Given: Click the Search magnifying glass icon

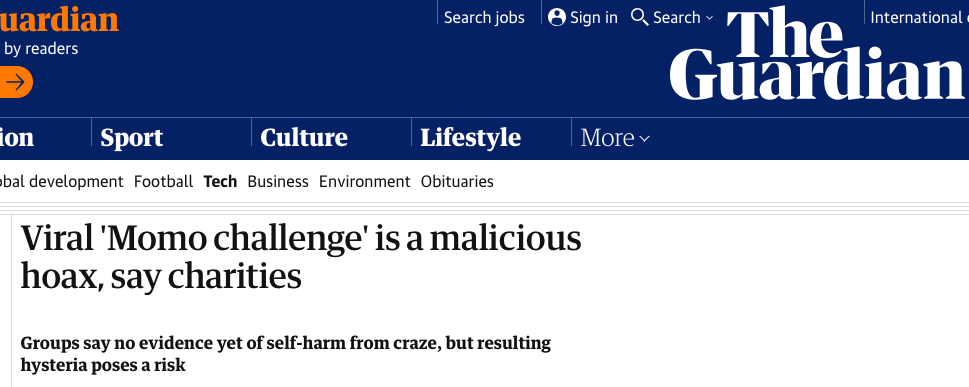Looking at the screenshot, I should point(639,17).
